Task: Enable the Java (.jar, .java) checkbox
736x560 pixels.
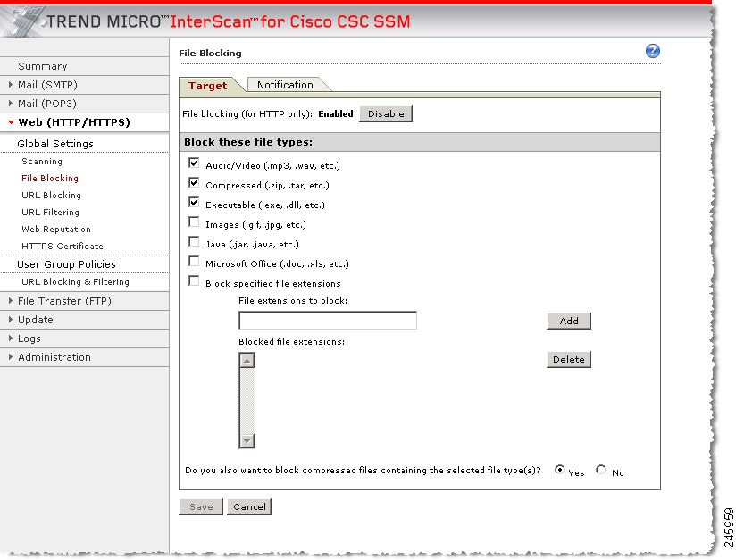Action: pos(194,241)
